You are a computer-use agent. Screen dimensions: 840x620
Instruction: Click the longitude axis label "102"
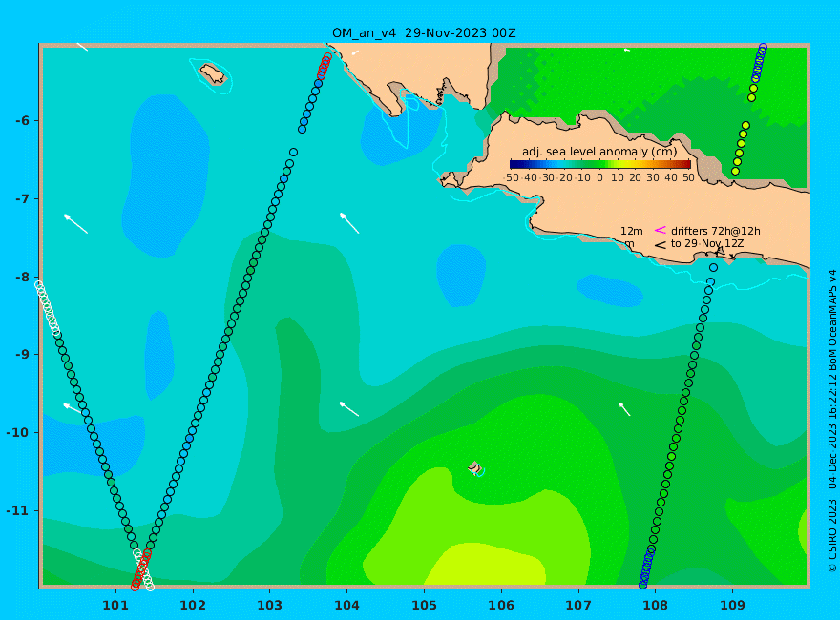(192, 605)
